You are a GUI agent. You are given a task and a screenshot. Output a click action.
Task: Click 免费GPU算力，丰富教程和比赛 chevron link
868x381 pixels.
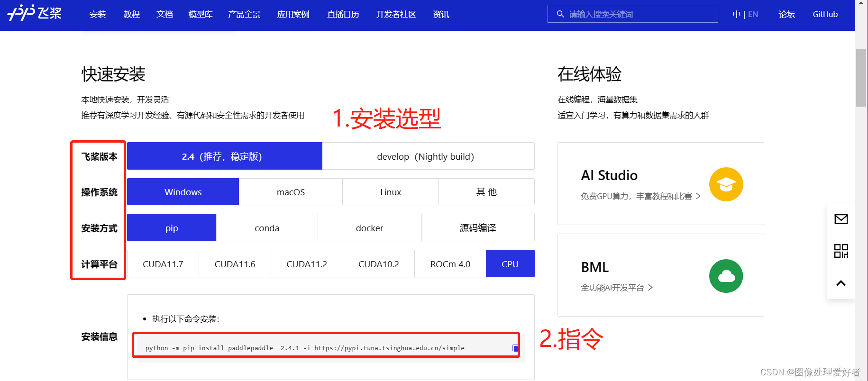tap(640, 196)
